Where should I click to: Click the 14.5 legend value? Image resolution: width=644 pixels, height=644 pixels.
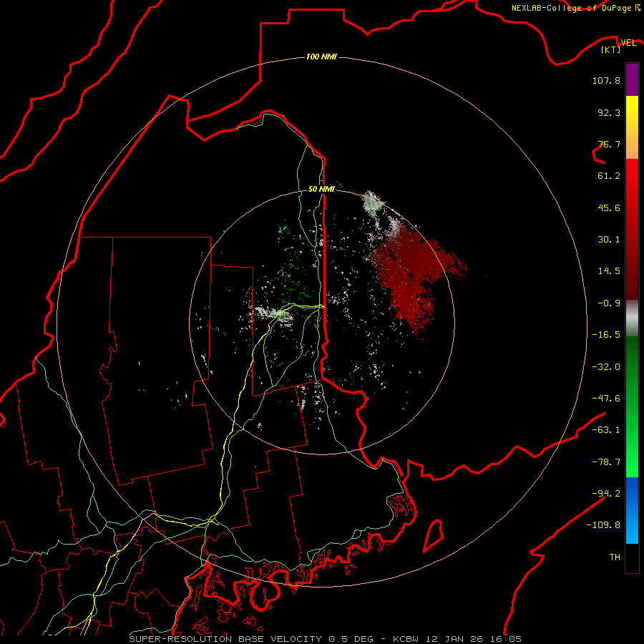(609, 271)
